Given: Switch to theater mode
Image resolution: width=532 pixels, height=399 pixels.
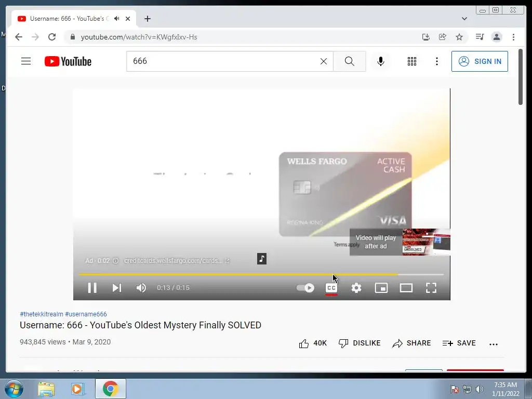Looking at the screenshot, I should click(x=406, y=288).
